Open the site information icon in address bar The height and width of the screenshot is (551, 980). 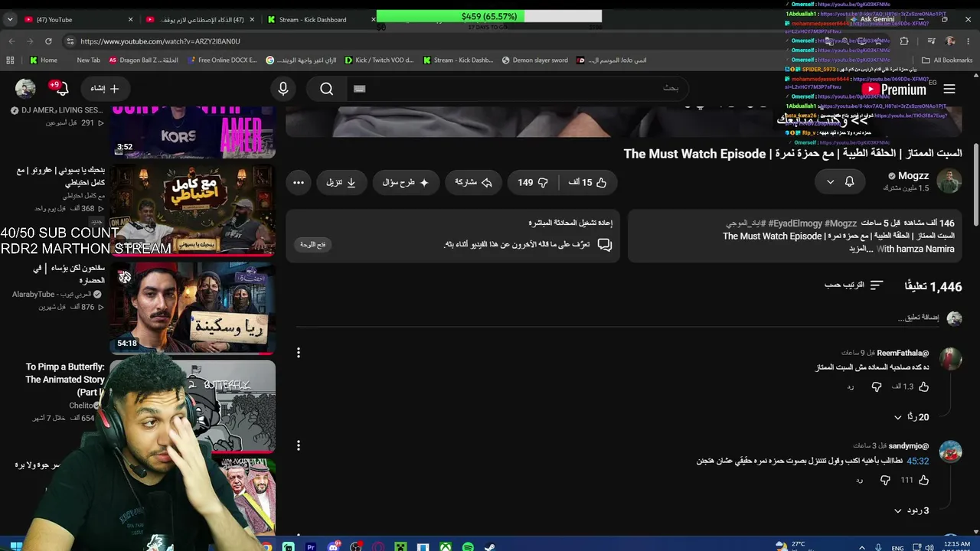click(x=70, y=41)
